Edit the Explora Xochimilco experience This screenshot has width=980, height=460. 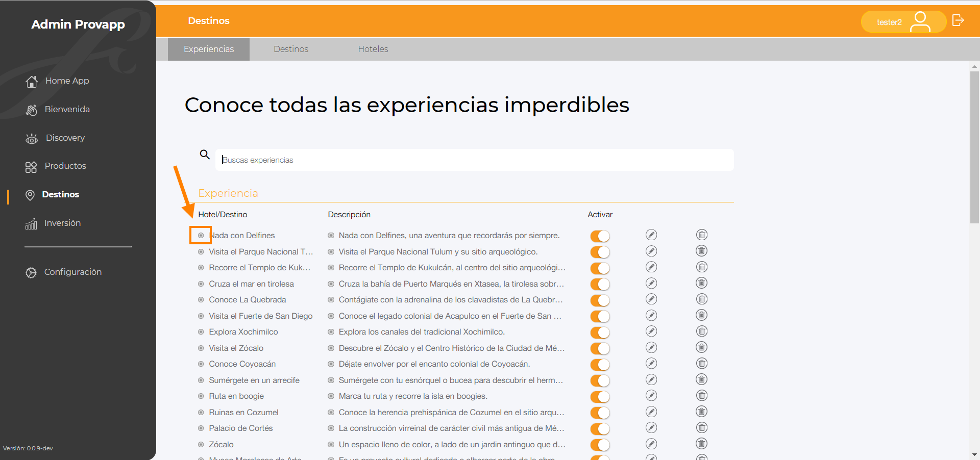coord(651,331)
